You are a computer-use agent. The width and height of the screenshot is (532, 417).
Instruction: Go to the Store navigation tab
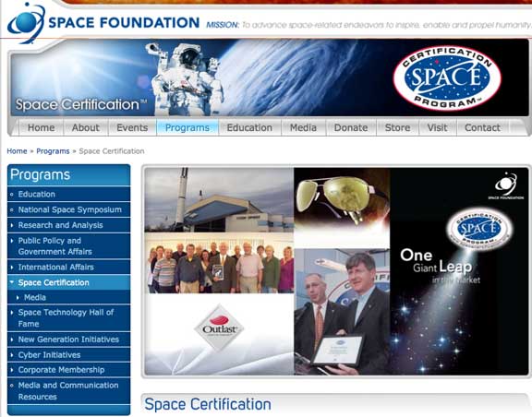[x=397, y=127]
